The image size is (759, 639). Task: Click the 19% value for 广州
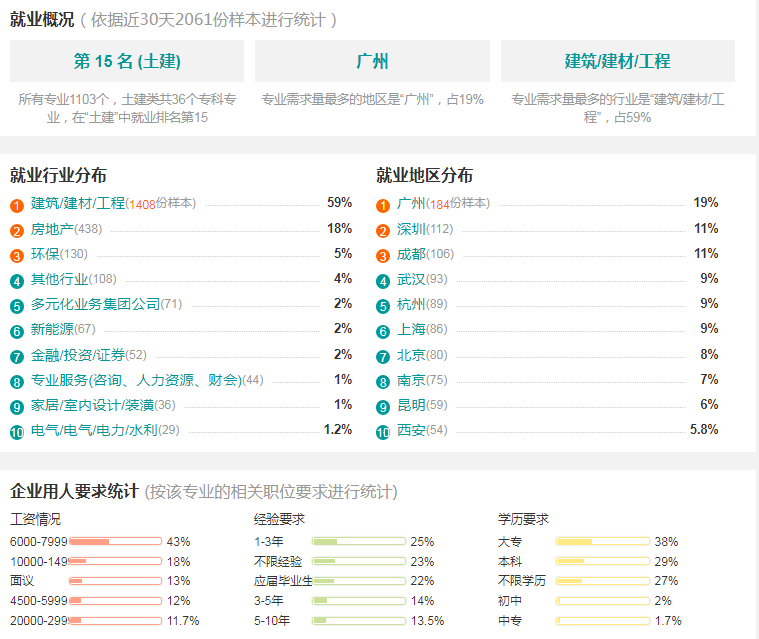click(x=706, y=202)
